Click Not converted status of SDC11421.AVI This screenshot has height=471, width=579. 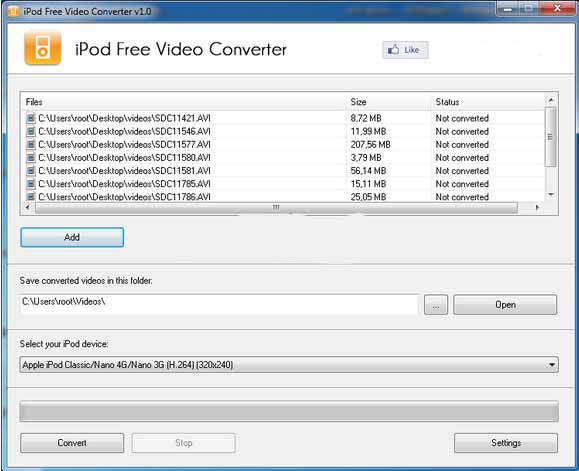click(x=462, y=118)
